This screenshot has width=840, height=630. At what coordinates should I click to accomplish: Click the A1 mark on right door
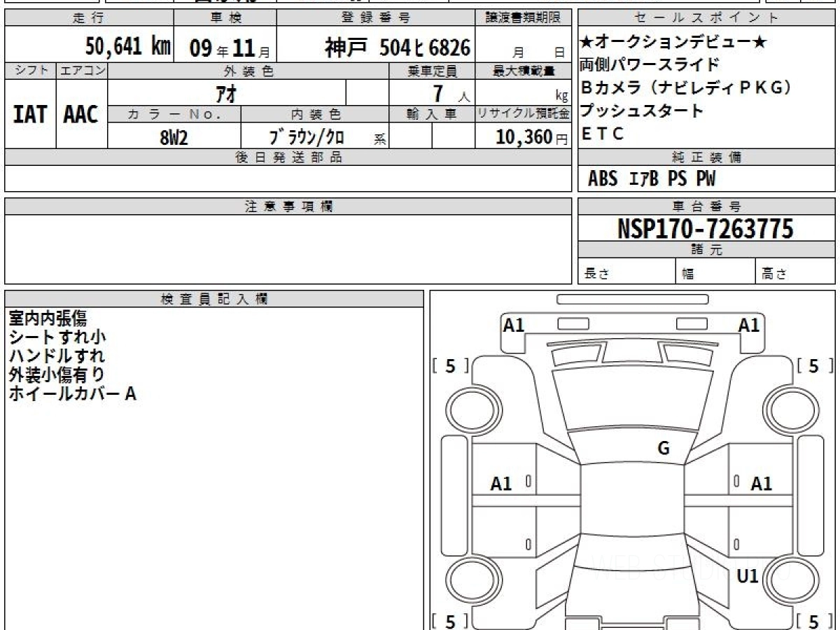coord(761,484)
